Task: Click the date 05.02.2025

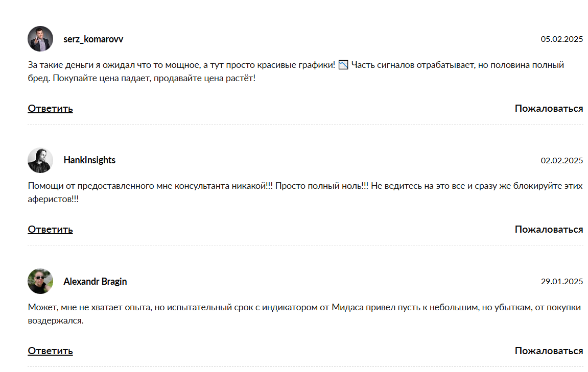Action: (561, 39)
